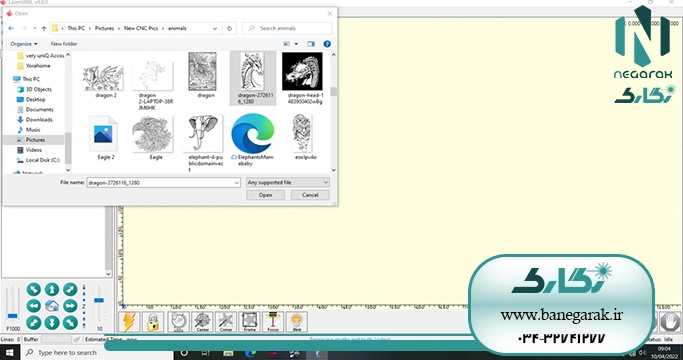Click the Corner toolbar button
This screenshot has width=683, height=360.
tap(226, 322)
